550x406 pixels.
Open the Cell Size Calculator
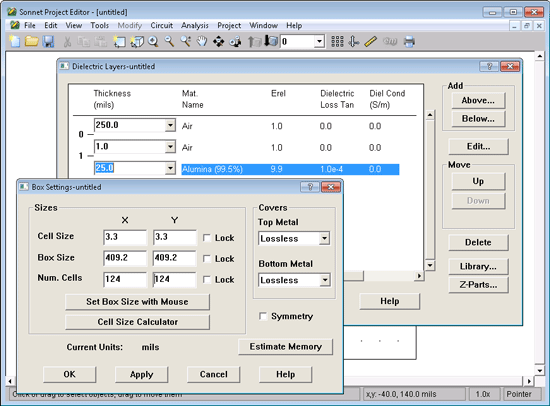point(138,322)
